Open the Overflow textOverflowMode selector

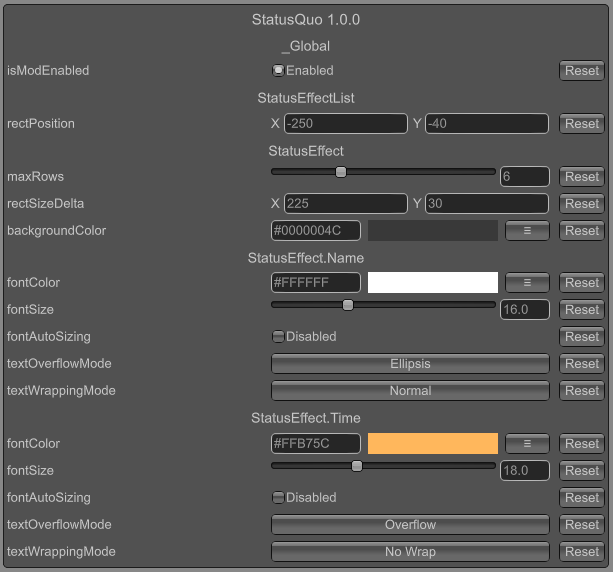tap(410, 525)
